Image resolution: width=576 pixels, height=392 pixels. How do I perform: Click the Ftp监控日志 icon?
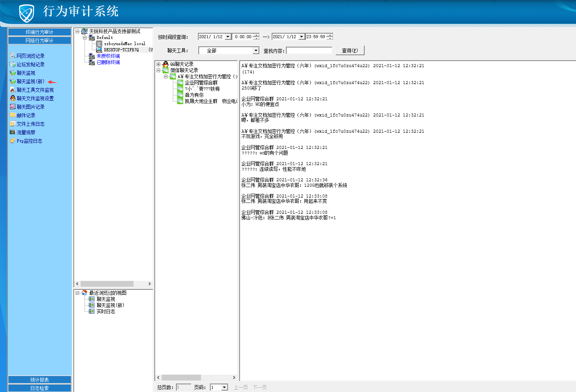(13, 141)
